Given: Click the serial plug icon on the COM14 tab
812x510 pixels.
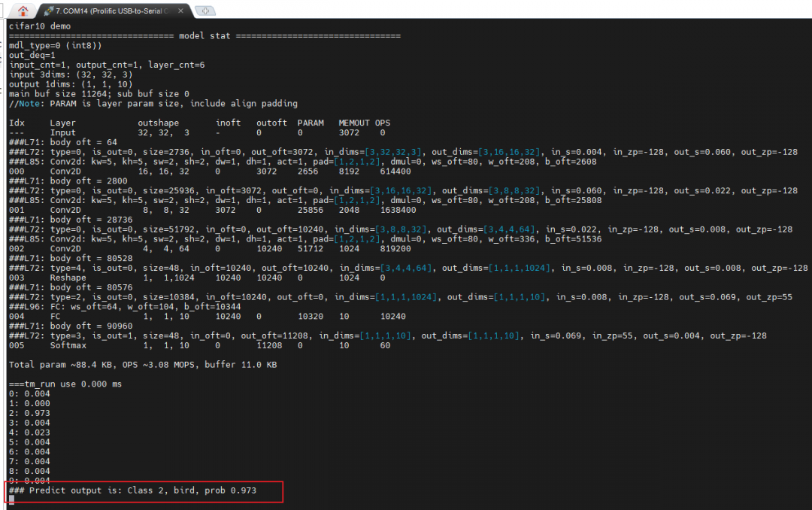Looking at the screenshot, I should (48, 11).
